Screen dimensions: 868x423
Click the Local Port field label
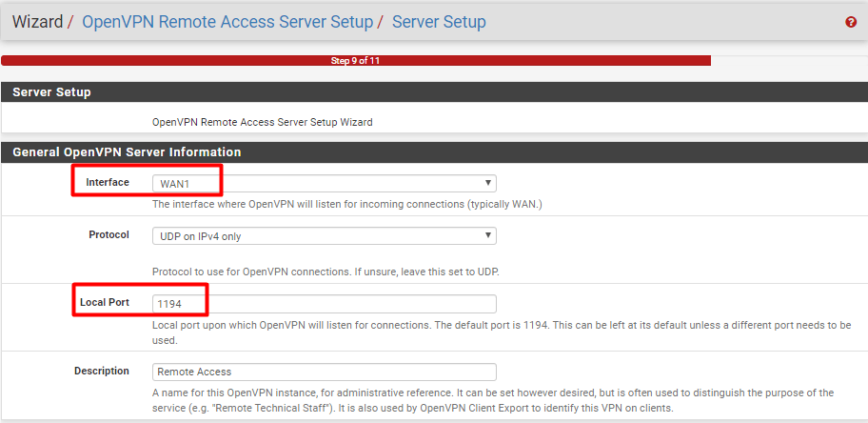point(105,303)
